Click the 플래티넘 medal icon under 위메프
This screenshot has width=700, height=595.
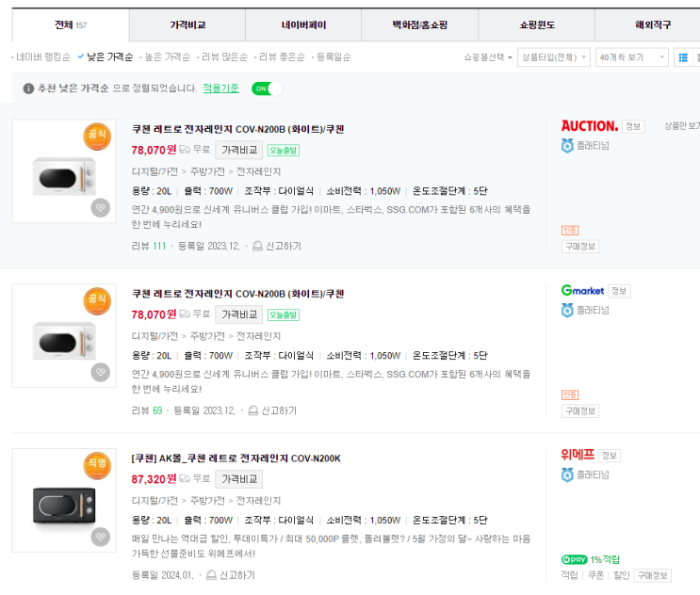(567, 475)
